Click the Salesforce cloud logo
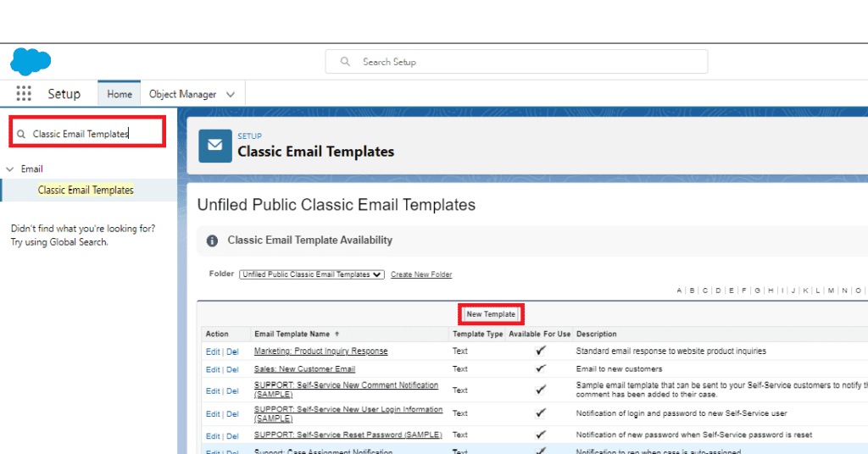 coord(31,61)
